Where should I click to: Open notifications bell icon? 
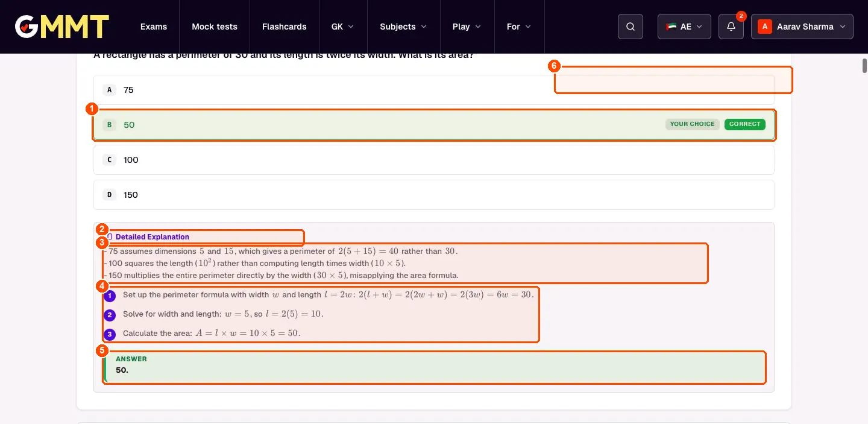[x=731, y=27]
